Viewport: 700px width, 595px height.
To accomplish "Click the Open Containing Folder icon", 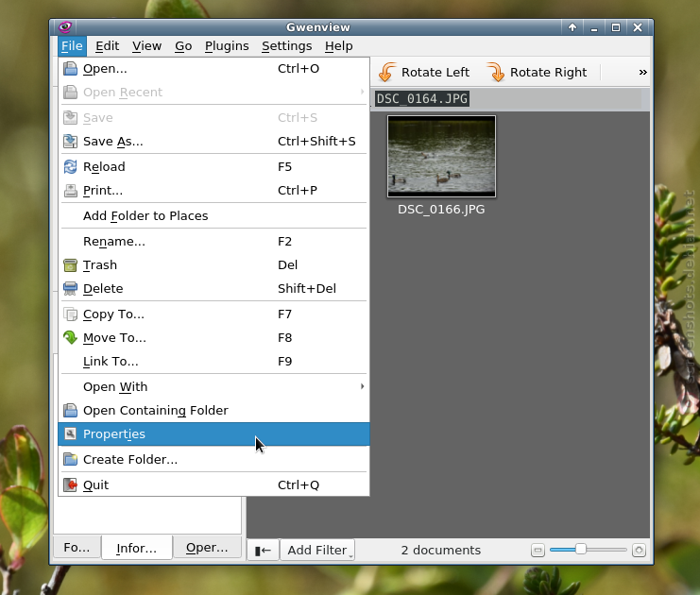I will pyautogui.click(x=70, y=411).
